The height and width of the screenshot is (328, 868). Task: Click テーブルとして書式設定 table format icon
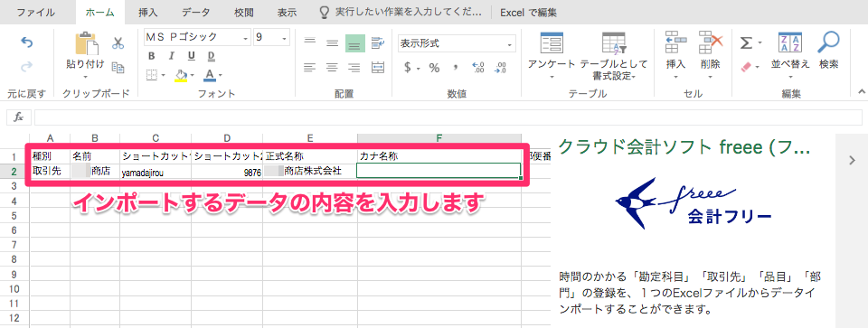click(x=613, y=42)
